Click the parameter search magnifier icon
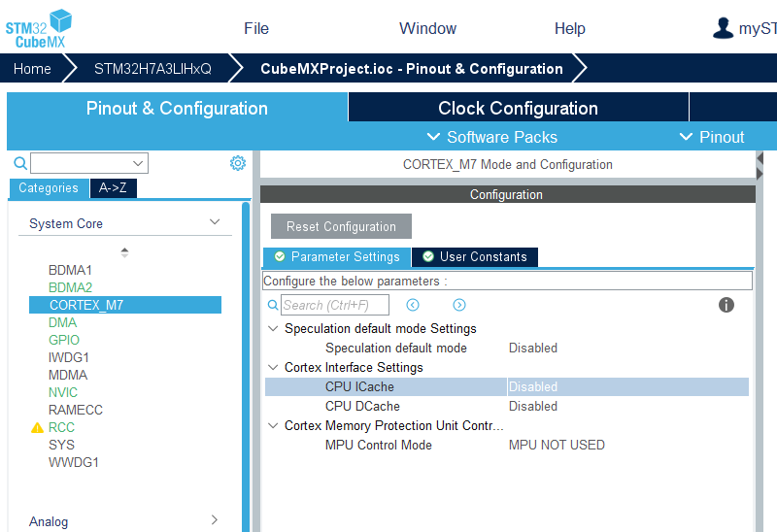Image resolution: width=777 pixels, height=532 pixels. 273,305
